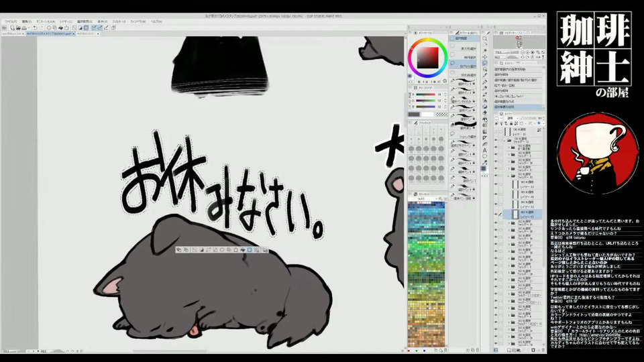Switch to the first document tab
The image size is (644, 362).
pyautogui.click(x=13, y=34)
